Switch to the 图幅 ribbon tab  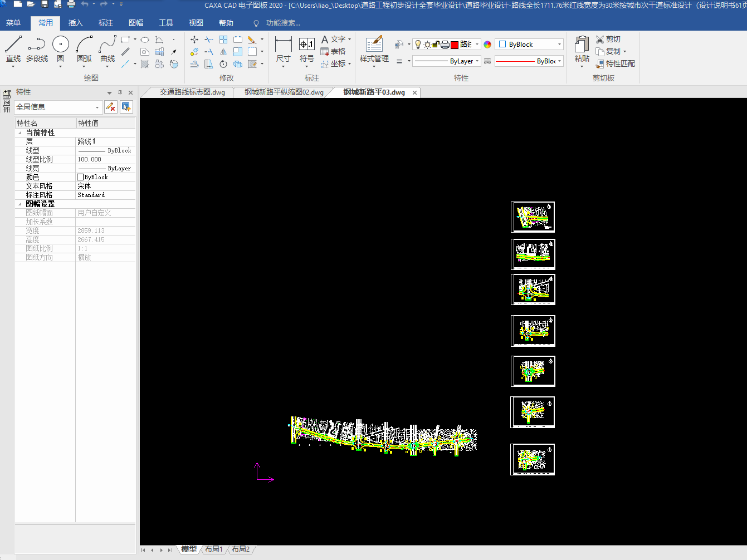click(136, 23)
